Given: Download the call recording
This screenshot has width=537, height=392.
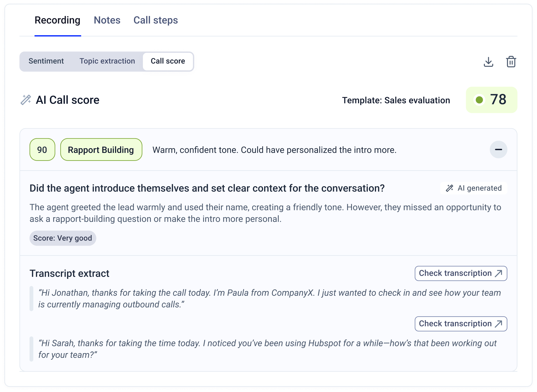Looking at the screenshot, I should click(x=488, y=62).
